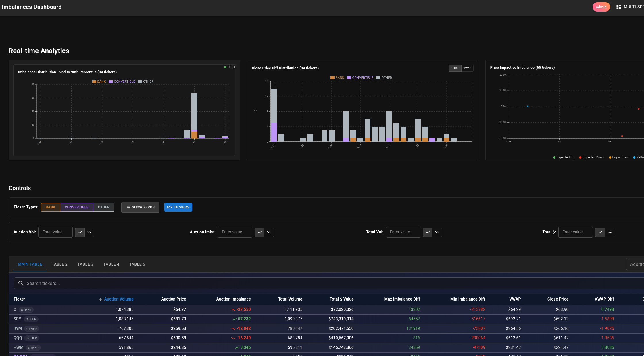The height and width of the screenshot is (356, 644).
Task: Enable the OTHER ticker type filter
Action: (x=103, y=207)
